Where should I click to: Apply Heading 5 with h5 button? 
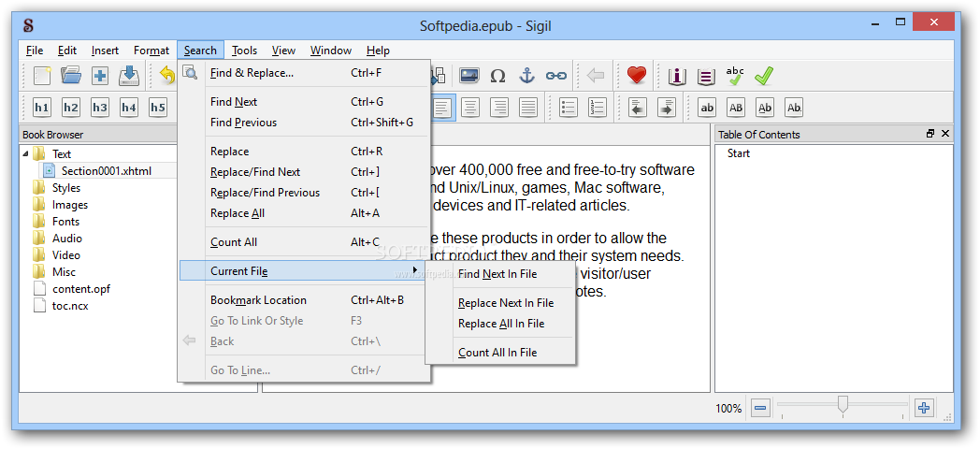point(157,108)
